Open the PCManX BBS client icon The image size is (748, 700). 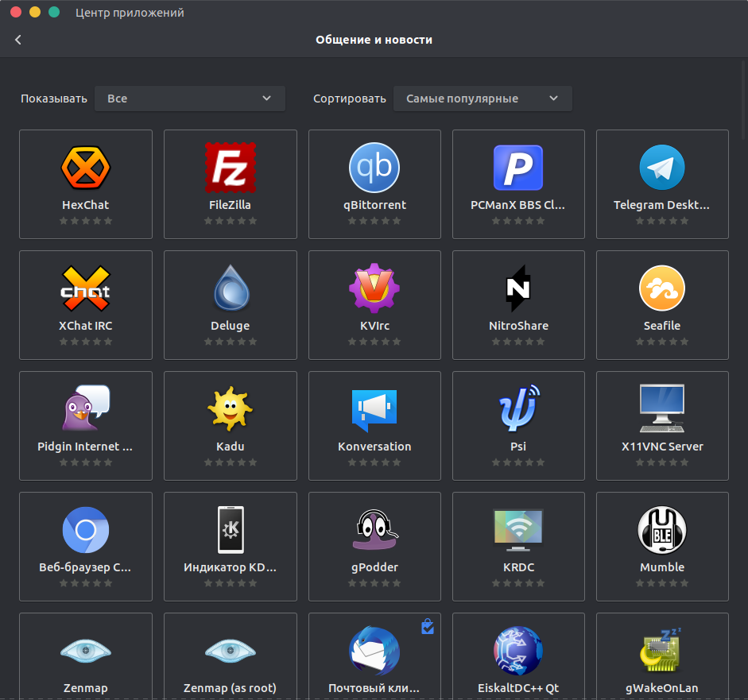click(x=518, y=168)
